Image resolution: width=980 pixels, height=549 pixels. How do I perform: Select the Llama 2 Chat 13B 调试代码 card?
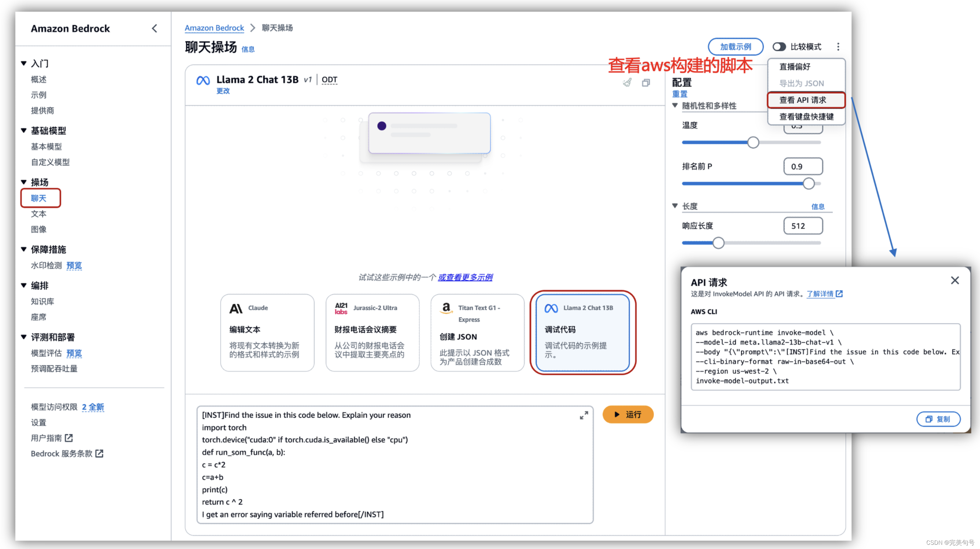pos(583,333)
